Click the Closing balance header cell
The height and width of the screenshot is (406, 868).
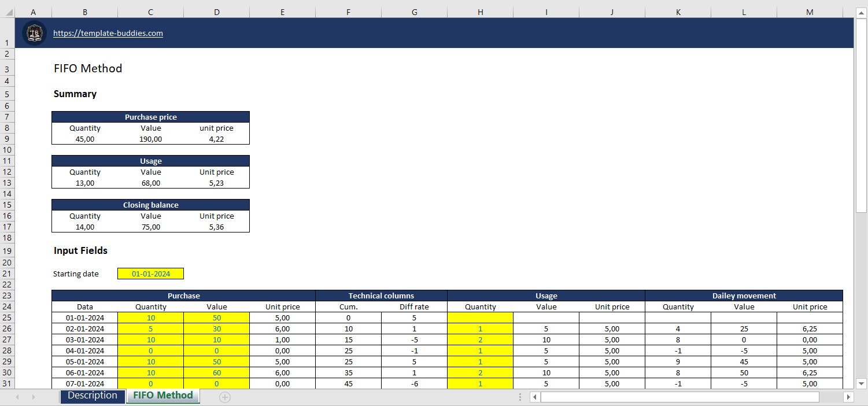pos(150,204)
